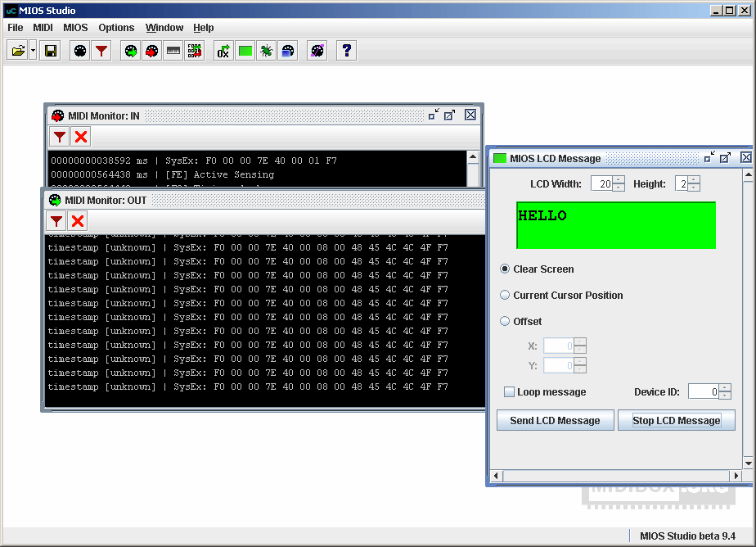Click the Height value field

coord(682,183)
